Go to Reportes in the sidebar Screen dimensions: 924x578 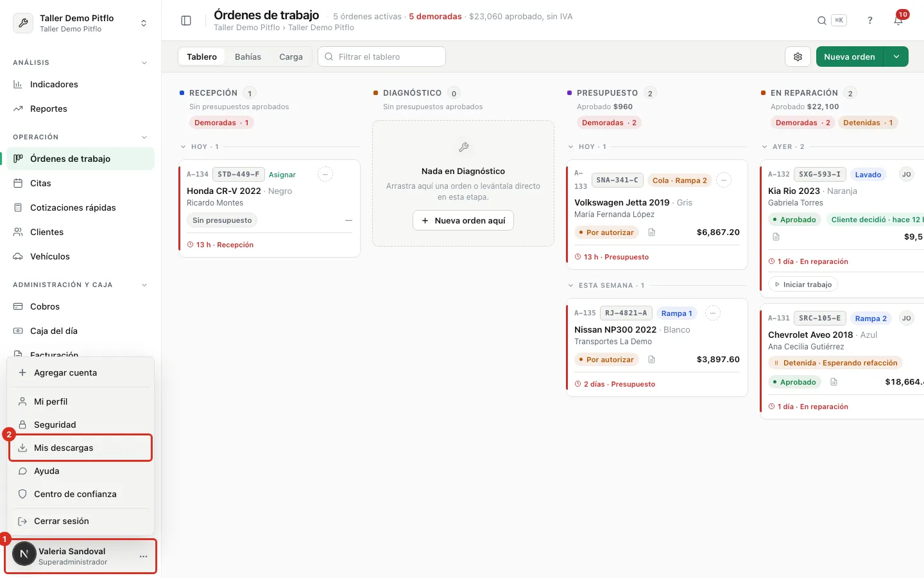click(x=80, y=109)
